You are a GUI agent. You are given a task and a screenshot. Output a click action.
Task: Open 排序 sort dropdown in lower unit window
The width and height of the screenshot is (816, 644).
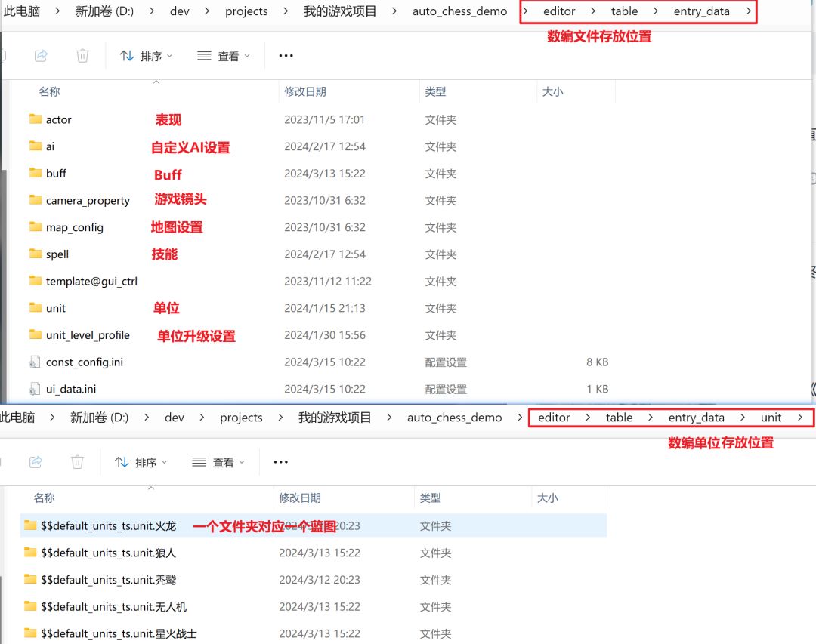141,462
